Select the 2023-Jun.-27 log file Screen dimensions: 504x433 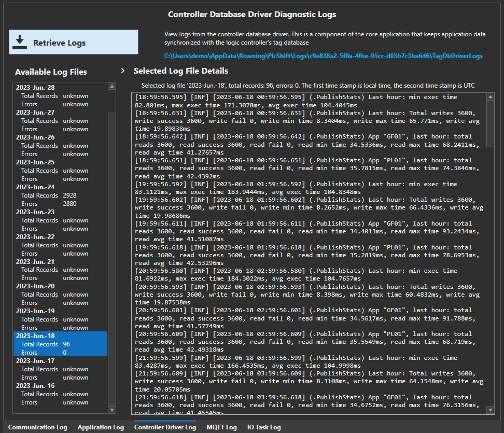coord(61,120)
